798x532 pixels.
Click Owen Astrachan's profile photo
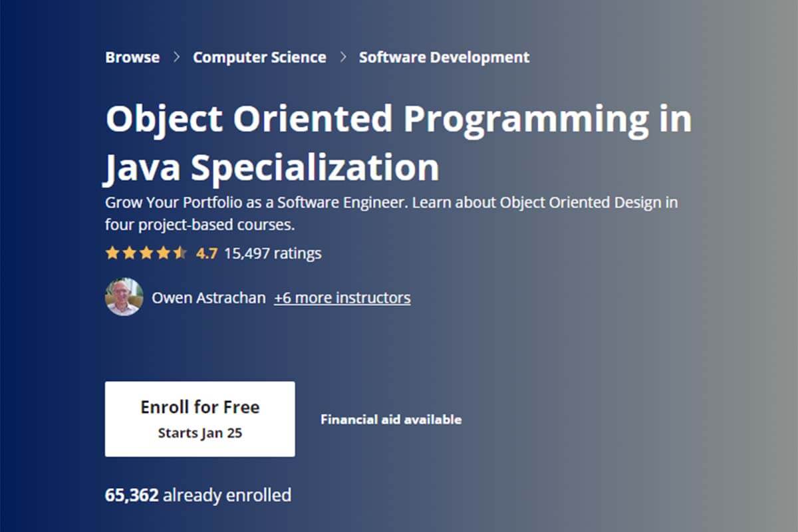click(x=124, y=297)
